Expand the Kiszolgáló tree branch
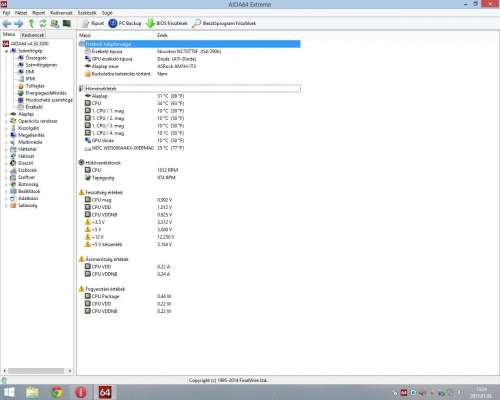The width and height of the screenshot is (500, 400). [x=6, y=128]
